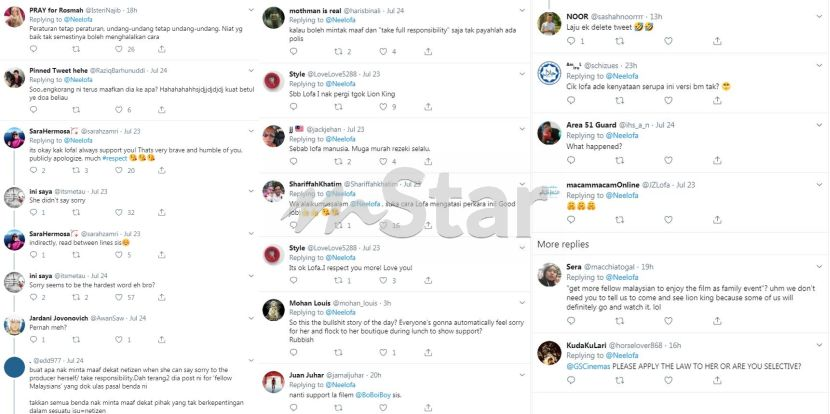Viewport: 830px width, 414px height.
Task: Retweet Area 51 Guard's 'What happened?' tweet
Action: (x=619, y=160)
